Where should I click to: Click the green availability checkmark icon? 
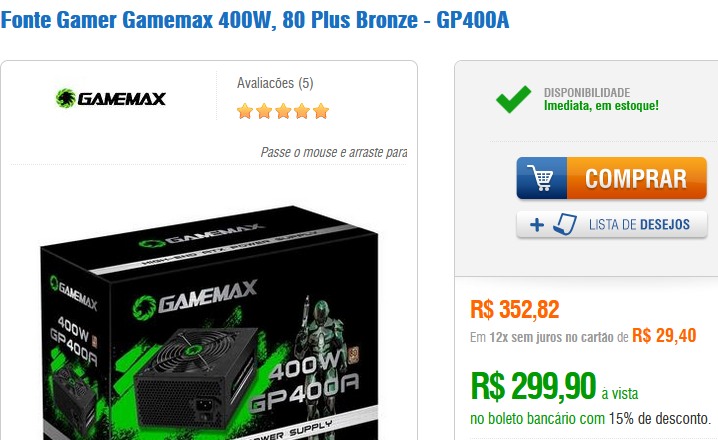(x=513, y=99)
